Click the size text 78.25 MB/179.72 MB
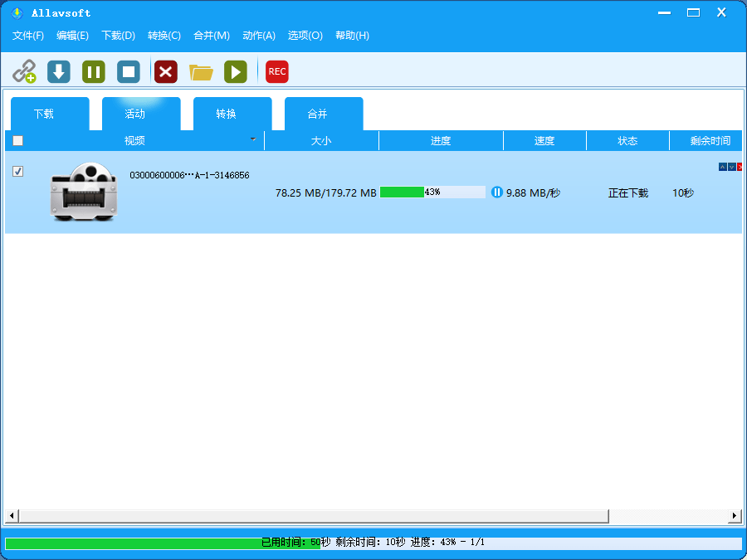Image resolution: width=747 pixels, height=560 pixels. (x=326, y=192)
